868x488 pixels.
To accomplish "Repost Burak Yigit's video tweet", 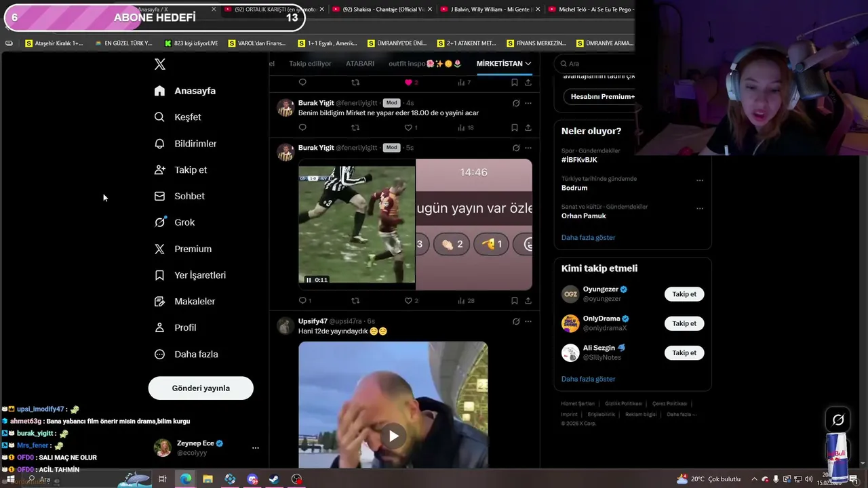I will pyautogui.click(x=355, y=300).
